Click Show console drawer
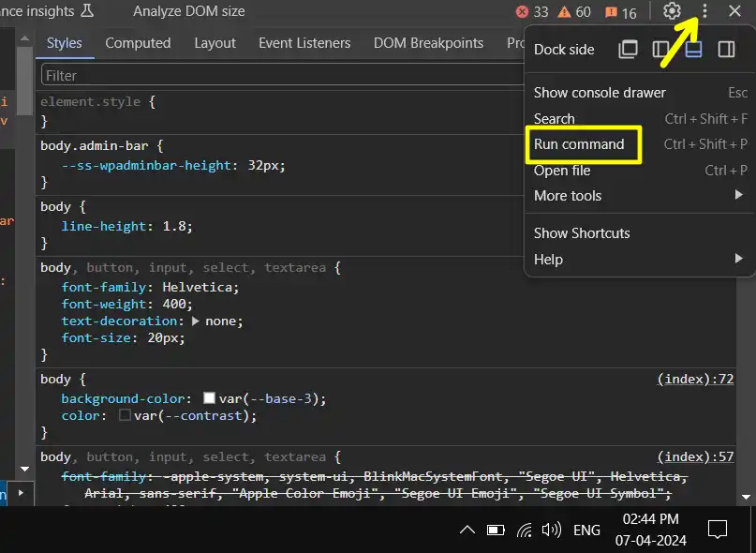Viewport: 756px width, 553px height. (600, 92)
